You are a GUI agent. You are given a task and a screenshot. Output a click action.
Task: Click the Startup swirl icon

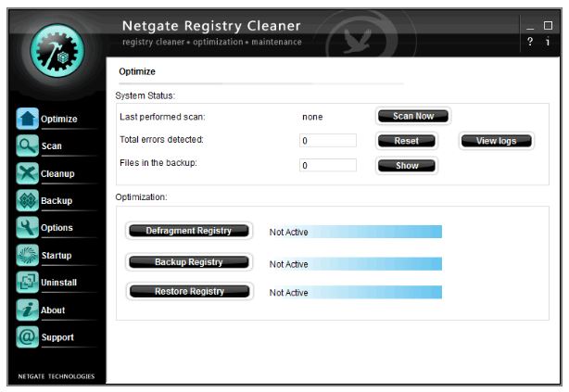pyautogui.click(x=27, y=255)
